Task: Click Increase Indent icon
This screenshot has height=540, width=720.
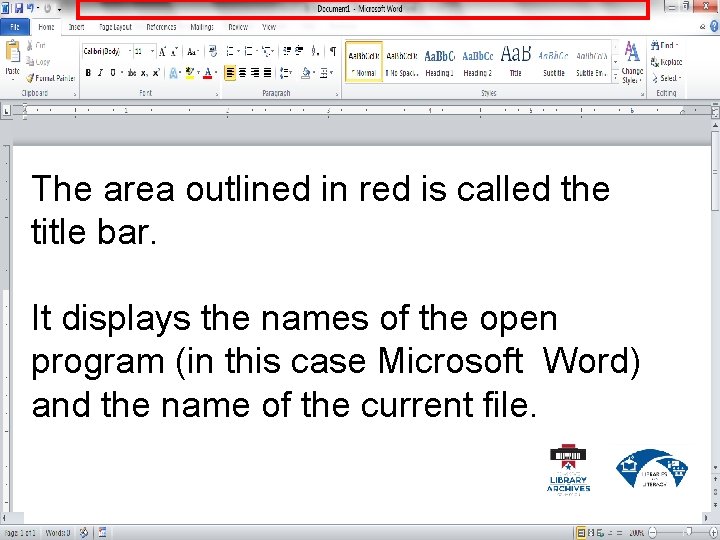Action: point(299,51)
